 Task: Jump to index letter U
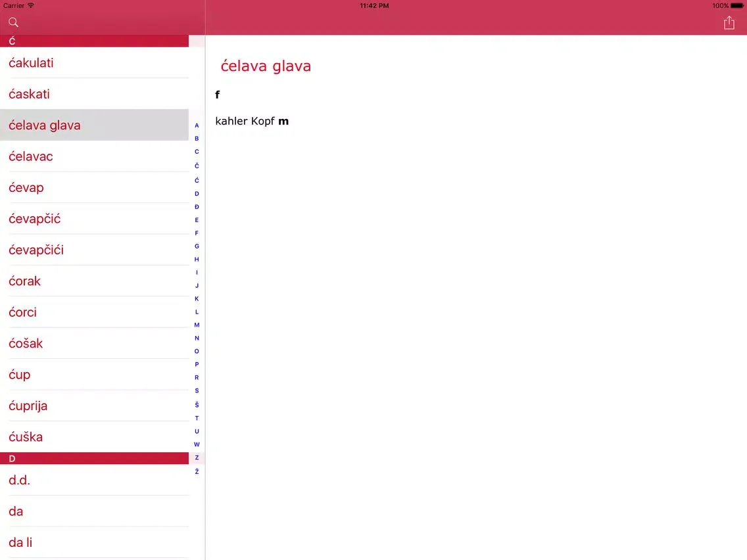pyautogui.click(x=197, y=431)
